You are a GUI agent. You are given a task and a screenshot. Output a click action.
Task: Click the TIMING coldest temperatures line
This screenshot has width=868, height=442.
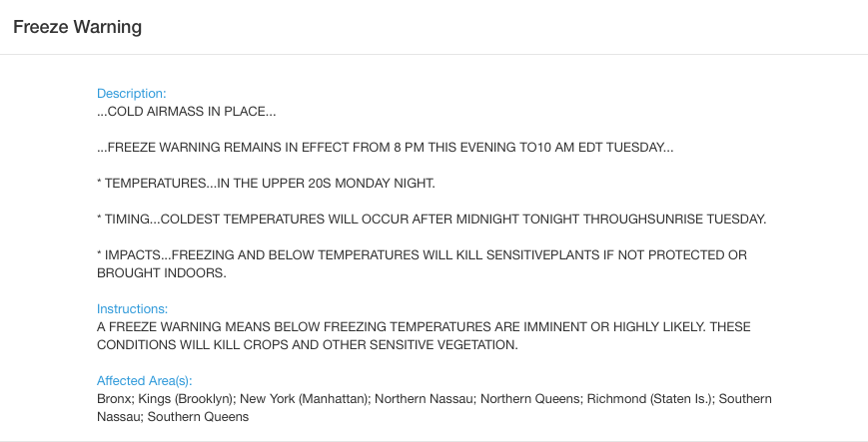point(432,220)
